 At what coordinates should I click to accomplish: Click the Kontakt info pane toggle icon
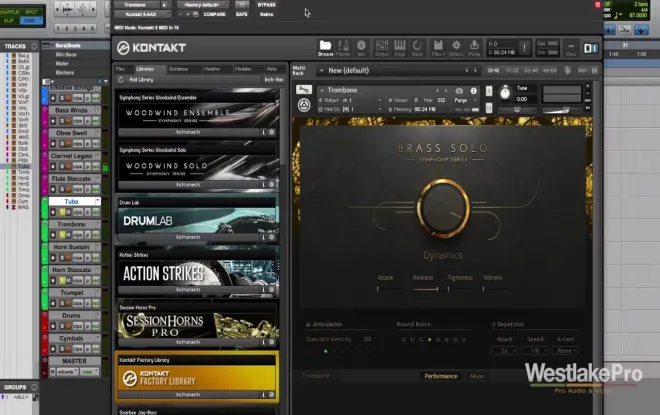pyautogui.click(x=591, y=48)
